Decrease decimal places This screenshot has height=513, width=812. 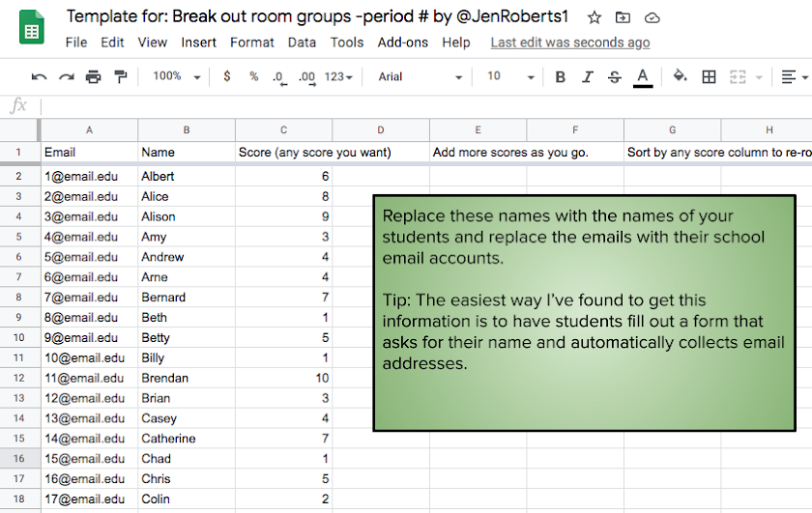(279, 77)
